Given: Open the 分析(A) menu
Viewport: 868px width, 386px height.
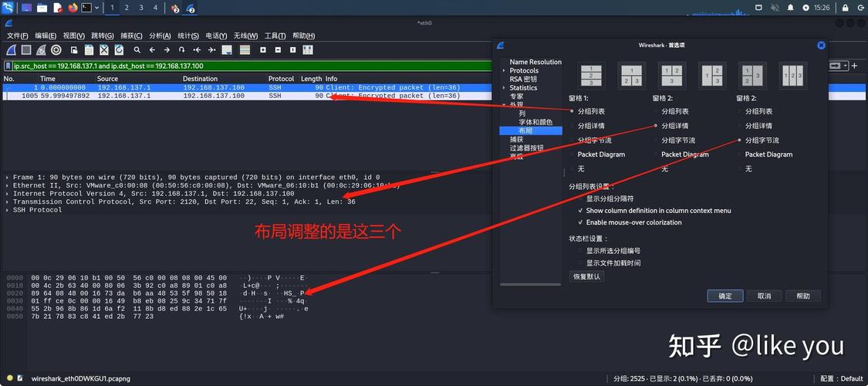Looking at the screenshot, I should (160, 36).
